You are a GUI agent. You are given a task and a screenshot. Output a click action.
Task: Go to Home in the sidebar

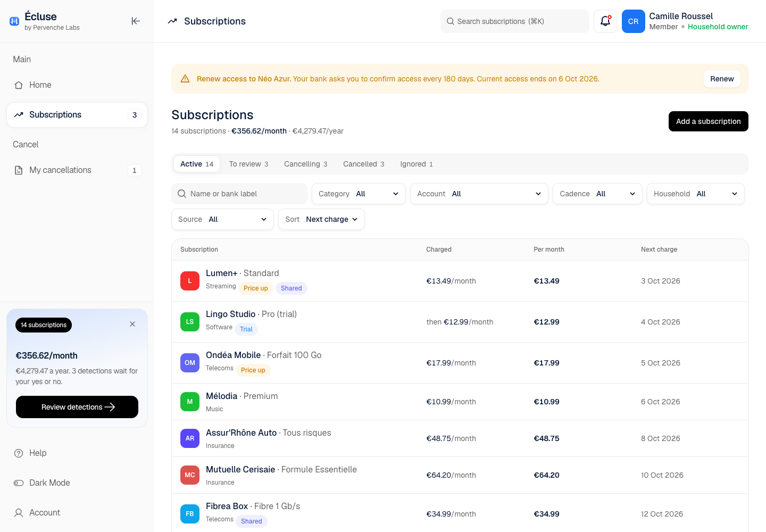pyautogui.click(x=77, y=85)
